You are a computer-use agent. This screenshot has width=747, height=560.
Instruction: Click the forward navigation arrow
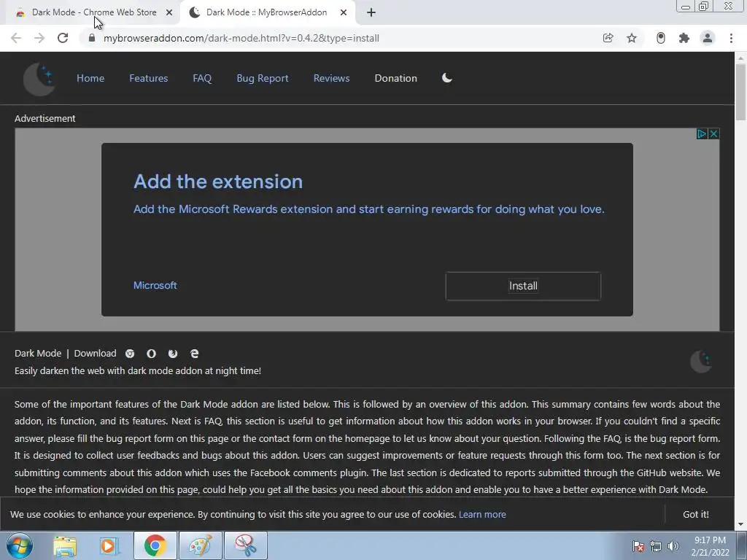(39, 38)
